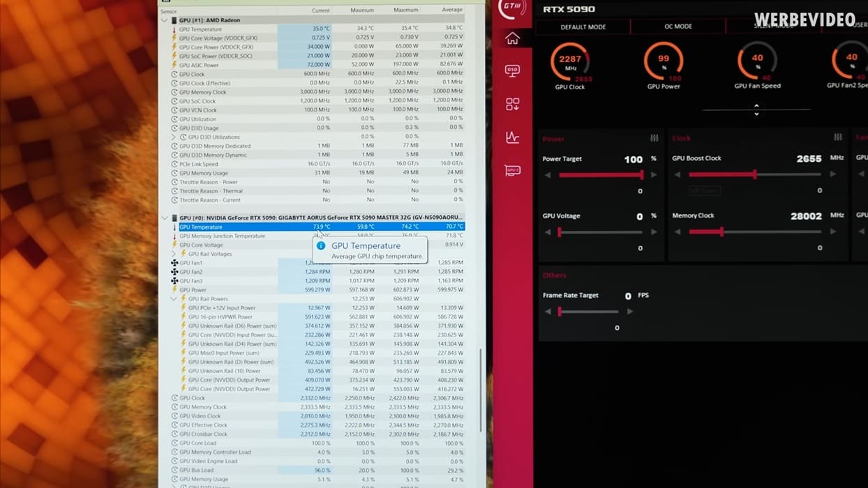Image resolution: width=868 pixels, height=488 pixels.
Task: Switch to the DEFAULT MODE tab
Action: [x=583, y=26]
